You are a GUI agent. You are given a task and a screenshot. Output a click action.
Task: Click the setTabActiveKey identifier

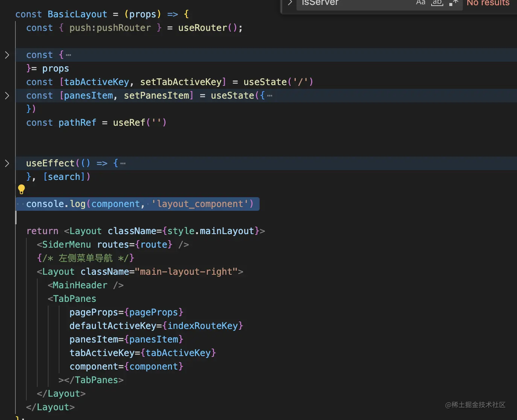181,82
